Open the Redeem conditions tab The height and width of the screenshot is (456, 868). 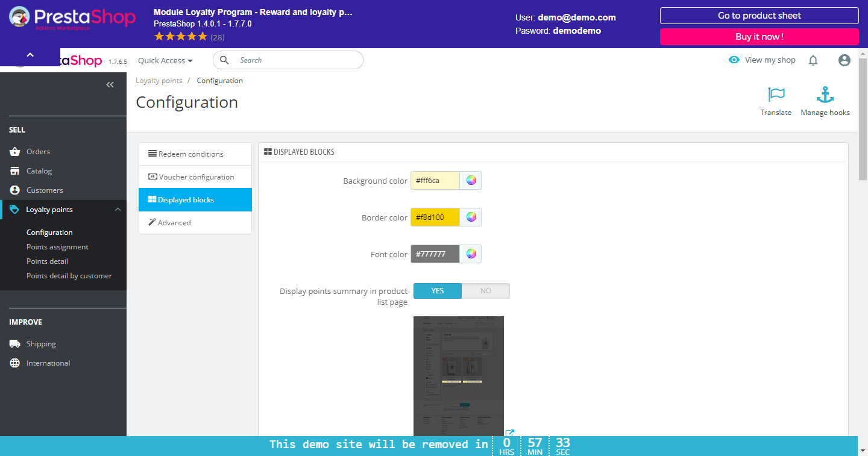pyautogui.click(x=195, y=154)
